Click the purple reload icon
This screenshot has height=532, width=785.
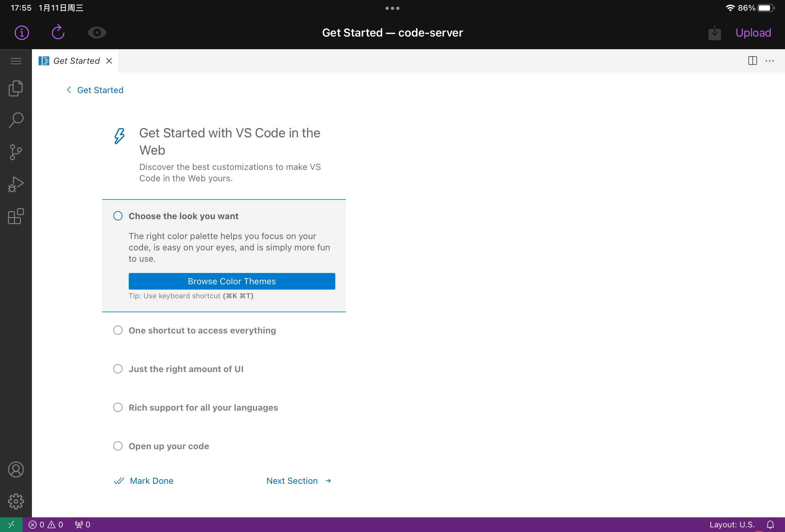[x=58, y=32]
